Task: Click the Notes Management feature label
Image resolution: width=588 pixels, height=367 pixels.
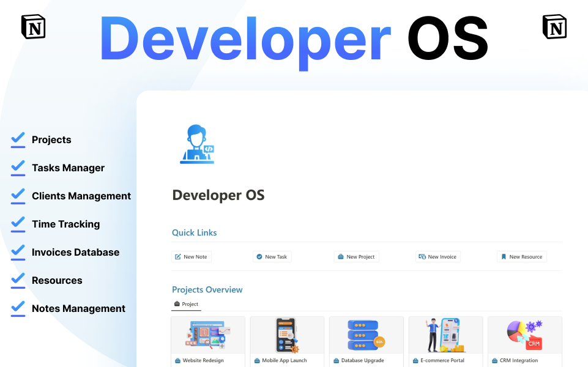Action: 79,308
